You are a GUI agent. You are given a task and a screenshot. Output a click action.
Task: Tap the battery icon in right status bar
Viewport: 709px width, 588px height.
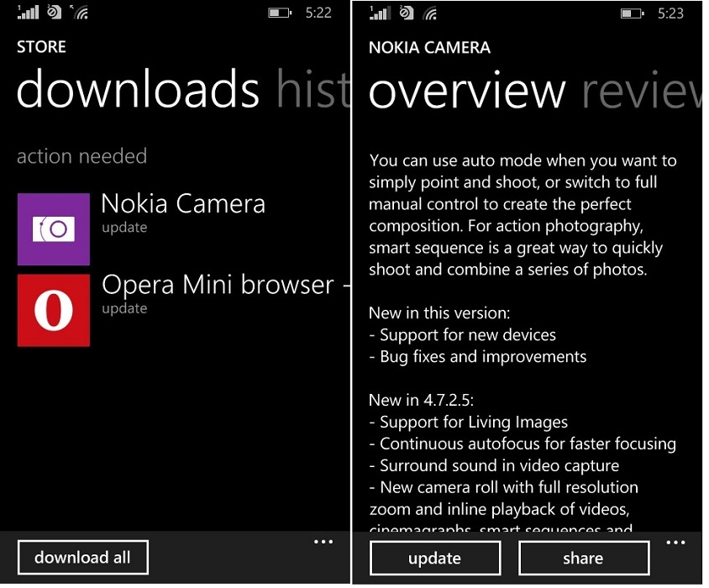point(632,13)
